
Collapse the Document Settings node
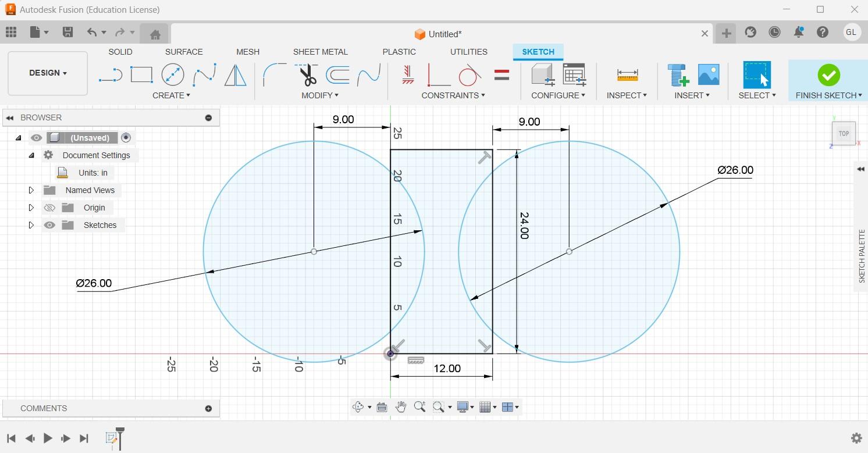pyautogui.click(x=31, y=155)
